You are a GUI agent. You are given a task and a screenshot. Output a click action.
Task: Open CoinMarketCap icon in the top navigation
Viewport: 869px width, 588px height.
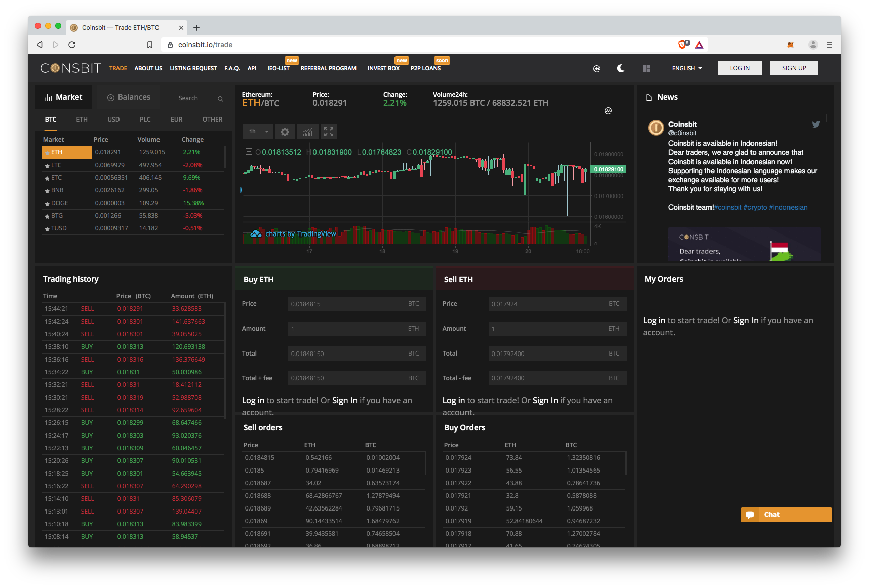[597, 68]
